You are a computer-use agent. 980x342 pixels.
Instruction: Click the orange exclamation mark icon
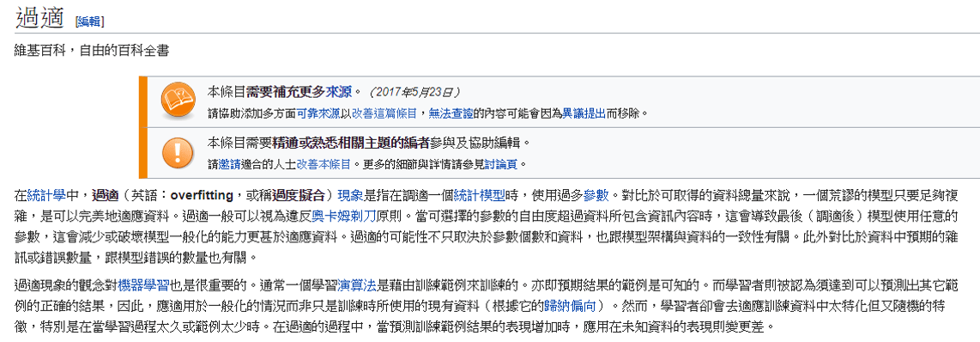click(x=178, y=152)
